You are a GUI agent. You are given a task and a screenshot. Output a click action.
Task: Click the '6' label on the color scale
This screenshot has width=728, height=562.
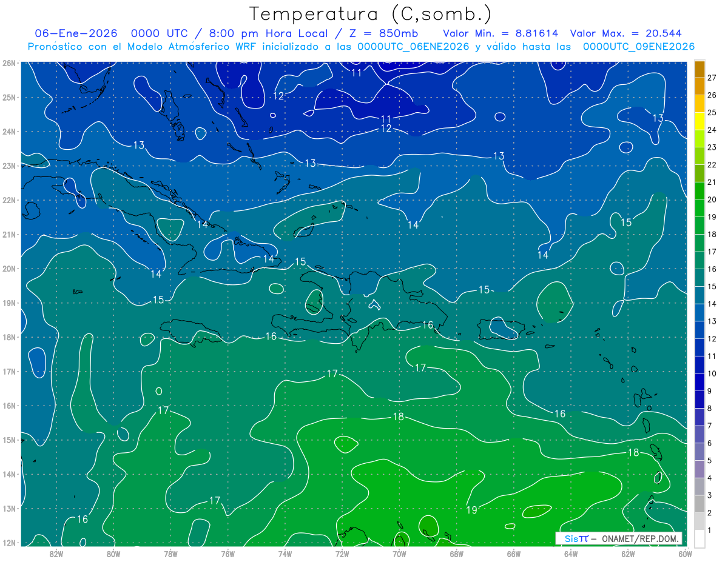710,443
